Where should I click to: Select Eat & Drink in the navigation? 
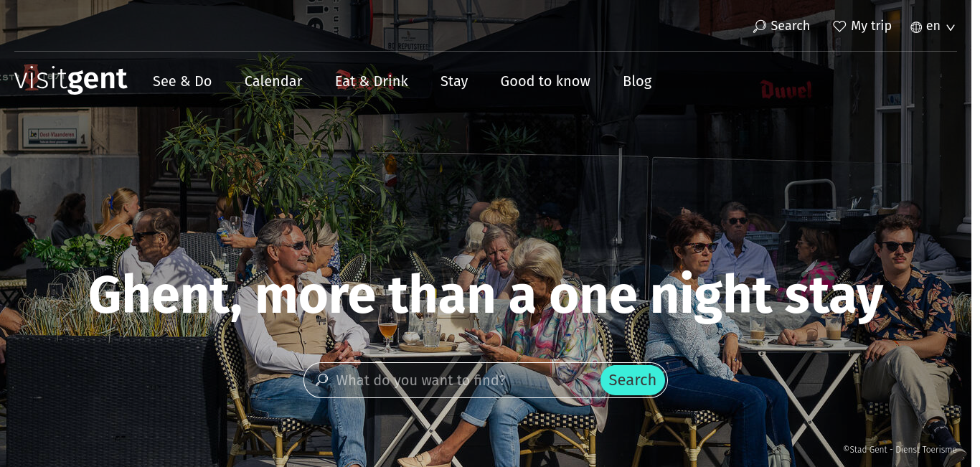pos(372,81)
